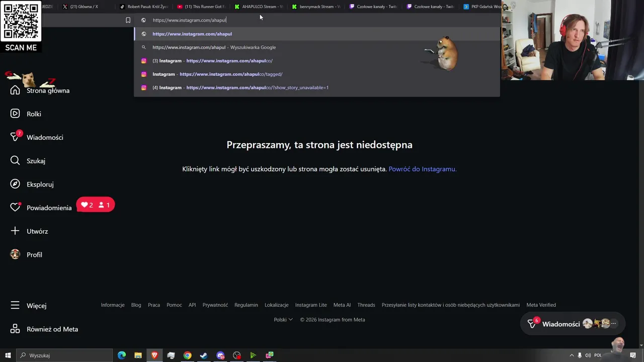
Task: Click the POL language indicator in tray
Action: [598, 355]
